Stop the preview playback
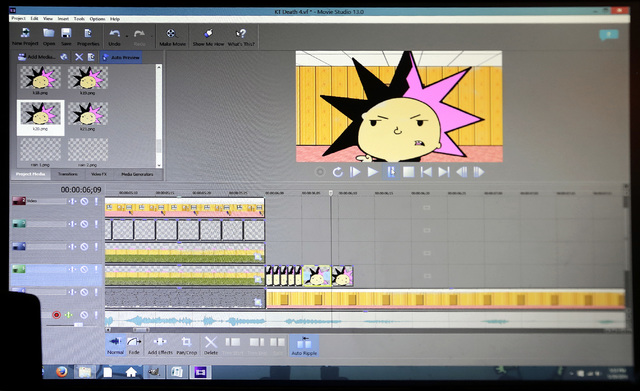This screenshot has width=640, height=391. (409, 172)
